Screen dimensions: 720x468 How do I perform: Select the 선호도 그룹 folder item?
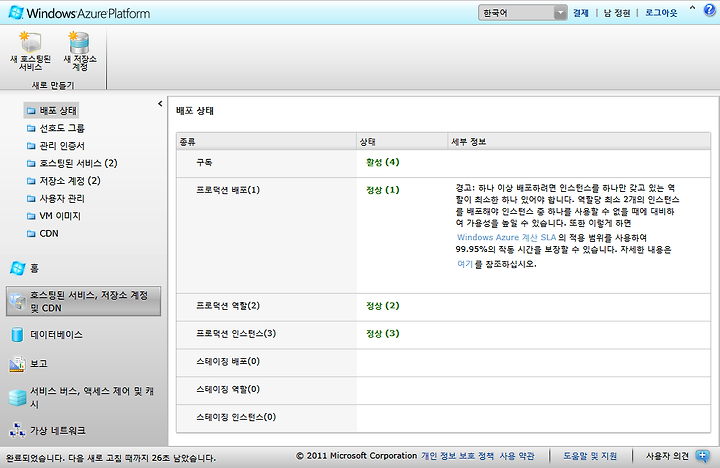[x=56, y=128]
